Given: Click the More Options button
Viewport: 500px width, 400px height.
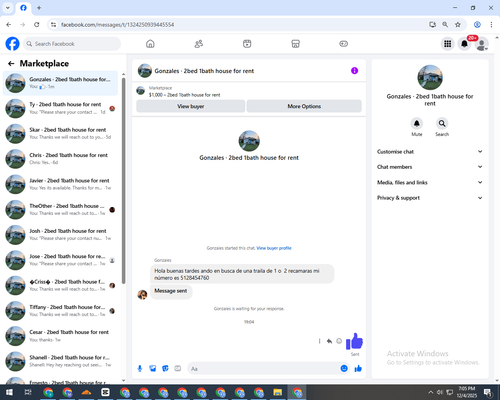Looking at the screenshot, I should point(304,106).
